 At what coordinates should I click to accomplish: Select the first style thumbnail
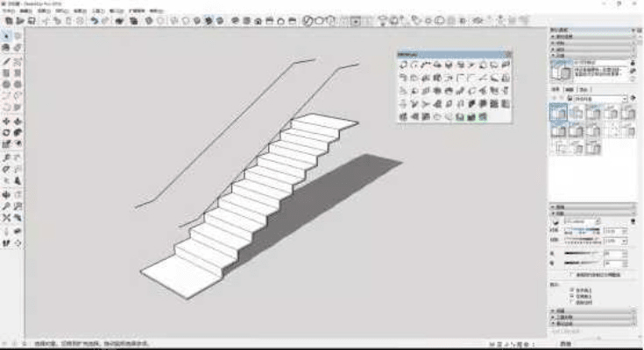pos(556,112)
